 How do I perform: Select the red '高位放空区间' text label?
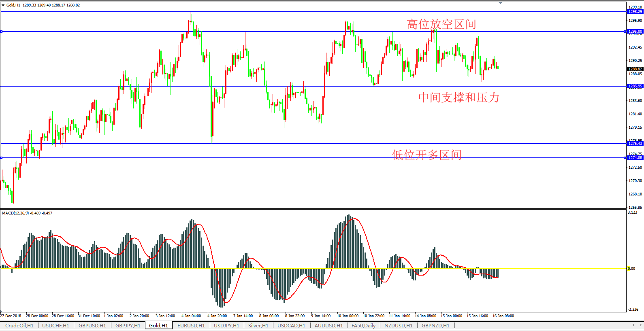tap(441, 24)
